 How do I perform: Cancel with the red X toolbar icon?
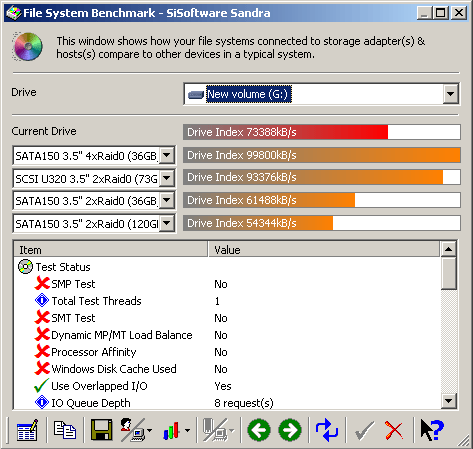394,430
